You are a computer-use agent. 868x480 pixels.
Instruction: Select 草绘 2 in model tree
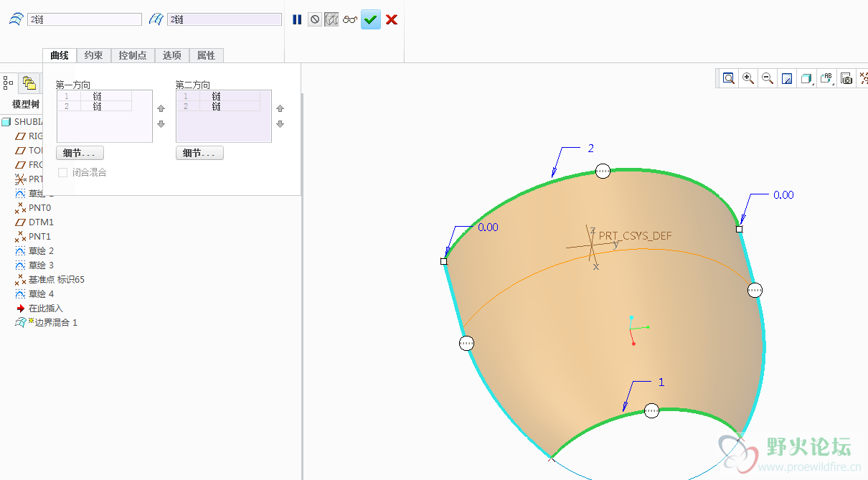41,251
